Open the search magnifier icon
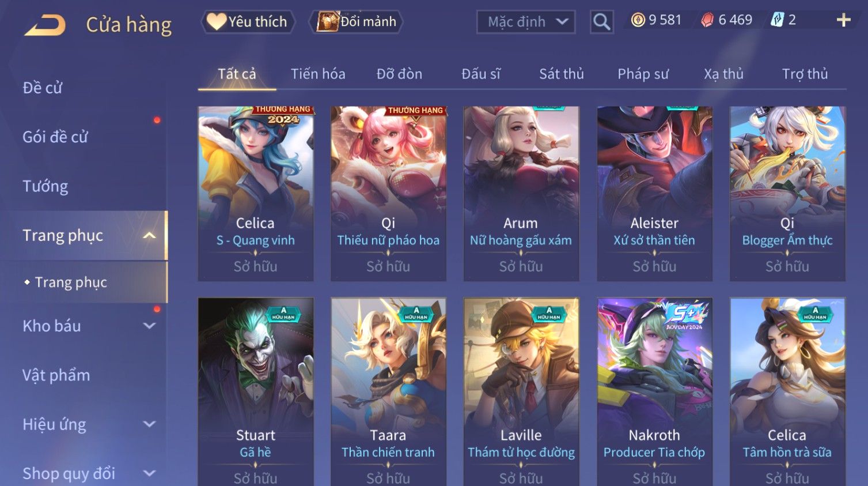 [x=601, y=22]
